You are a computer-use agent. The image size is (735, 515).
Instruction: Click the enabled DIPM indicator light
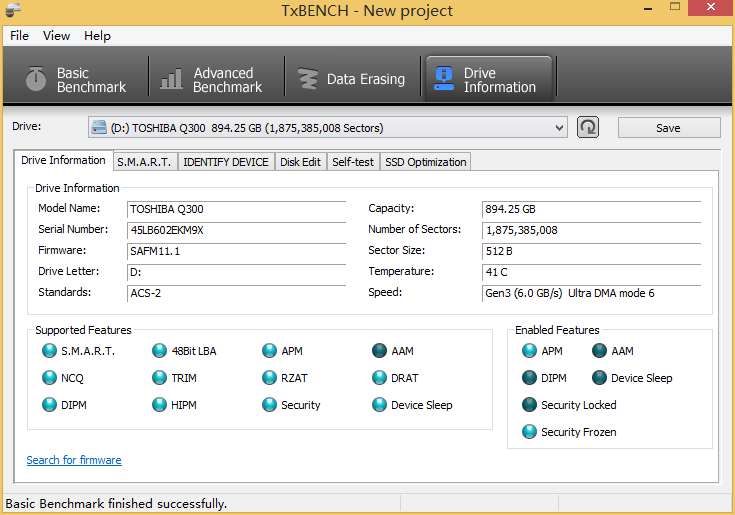coord(529,378)
